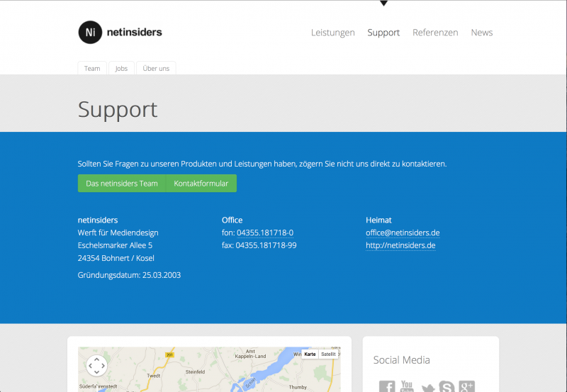Click the Ni netinsiders logo
This screenshot has height=392, width=567.
click(x=120, y=32)
